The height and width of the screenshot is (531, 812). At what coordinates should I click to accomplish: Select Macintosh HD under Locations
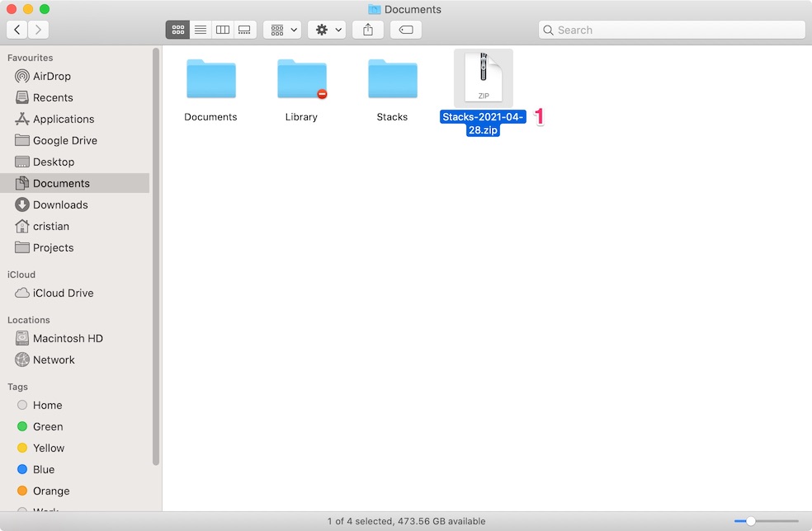[x=67, y=338]
